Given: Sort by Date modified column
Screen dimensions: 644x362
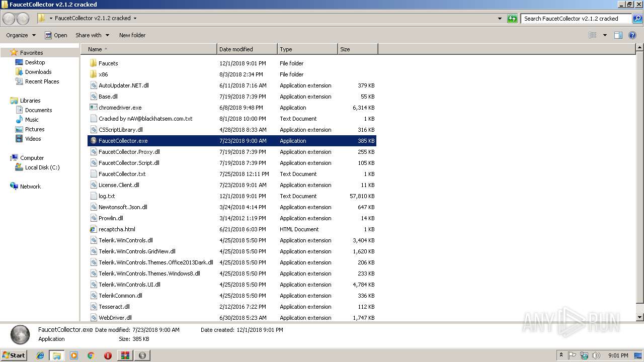Looking at the screenshot, I should pyautogui.click(x=247, y=49).
